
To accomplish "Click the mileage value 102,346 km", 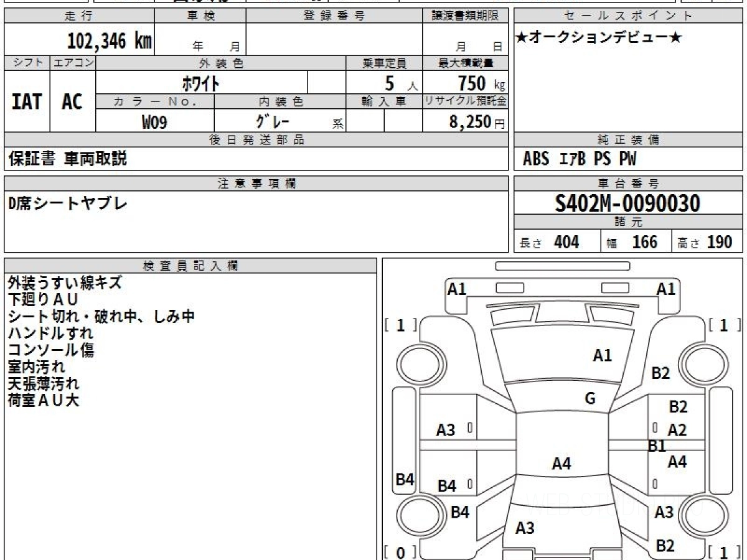I will (110, 41).
